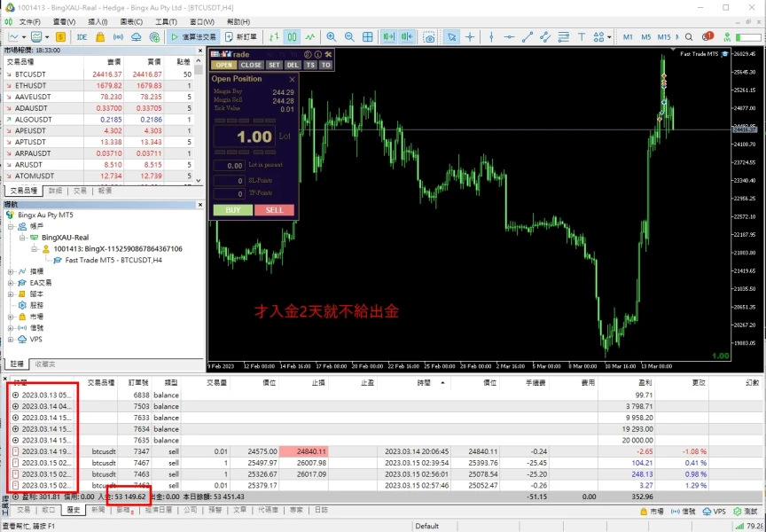This screenshot has width=766, height=532.
Task: Click the zoom in magnifier icon
Action: click(x=332, y=37)
